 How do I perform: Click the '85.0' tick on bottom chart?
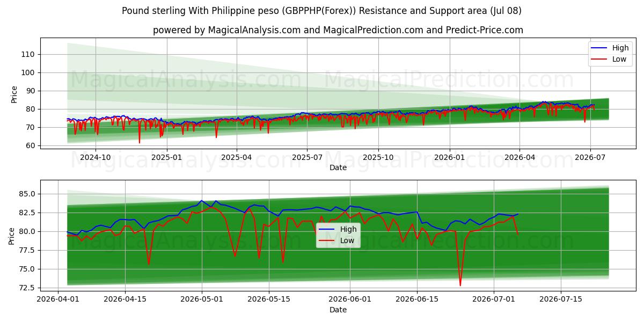coord(27,194)
